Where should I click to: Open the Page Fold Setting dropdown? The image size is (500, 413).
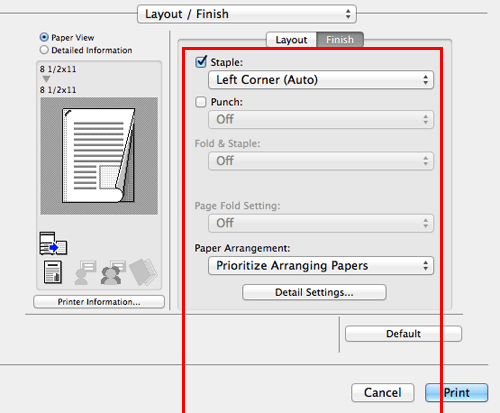click(321, 223)
